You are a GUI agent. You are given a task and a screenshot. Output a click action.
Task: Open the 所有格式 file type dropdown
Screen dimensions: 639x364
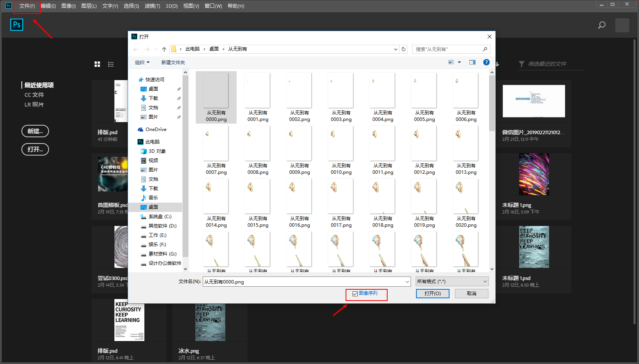click(x=452, y=282)
